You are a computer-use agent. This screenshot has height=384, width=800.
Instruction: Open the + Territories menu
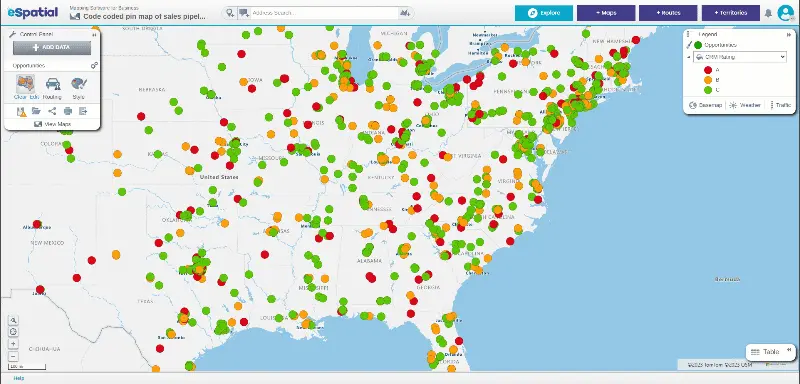(x=731, y=13)
